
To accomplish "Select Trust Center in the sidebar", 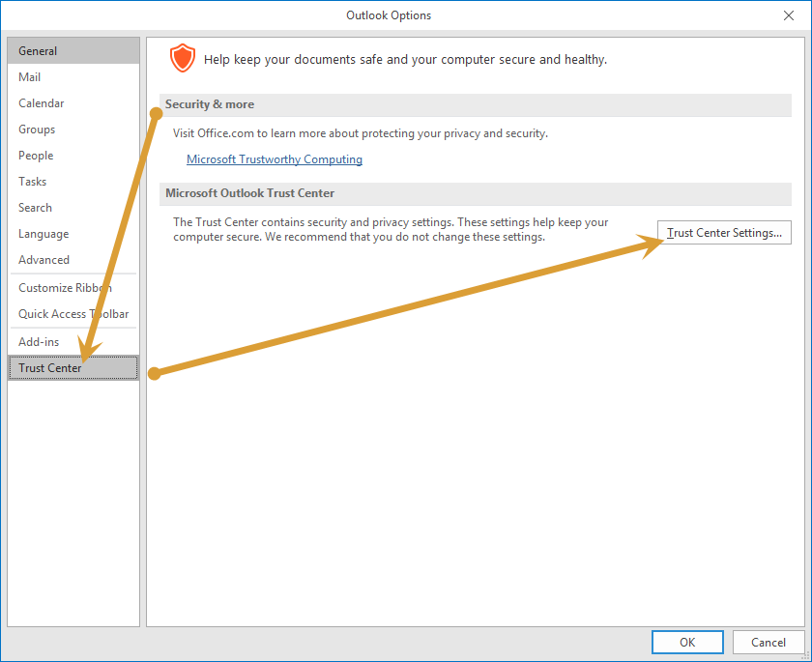I will 73,368.
